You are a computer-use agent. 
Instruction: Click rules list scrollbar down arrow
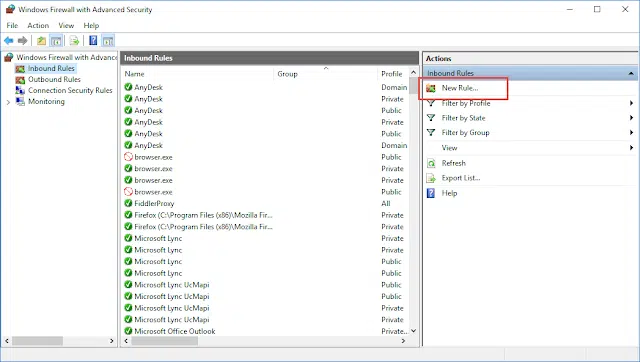[x=413, y=331]
